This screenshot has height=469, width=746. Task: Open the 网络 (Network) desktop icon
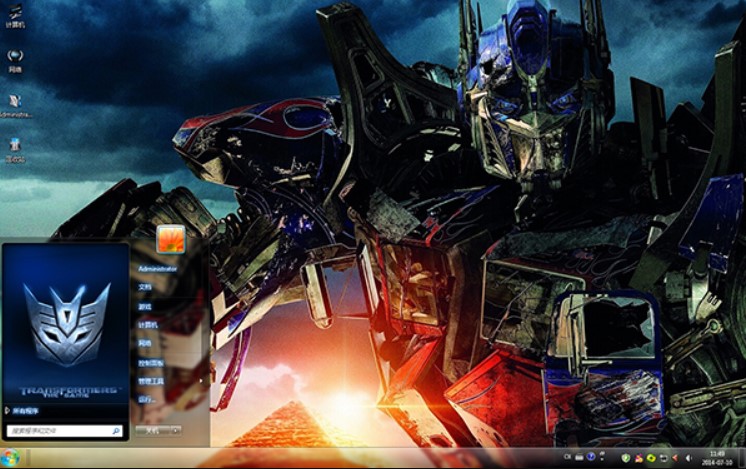[15, 61]
